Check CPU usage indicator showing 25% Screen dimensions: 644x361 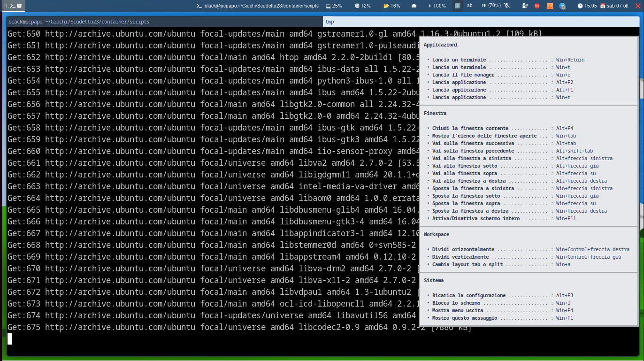(x=334, y=6)
